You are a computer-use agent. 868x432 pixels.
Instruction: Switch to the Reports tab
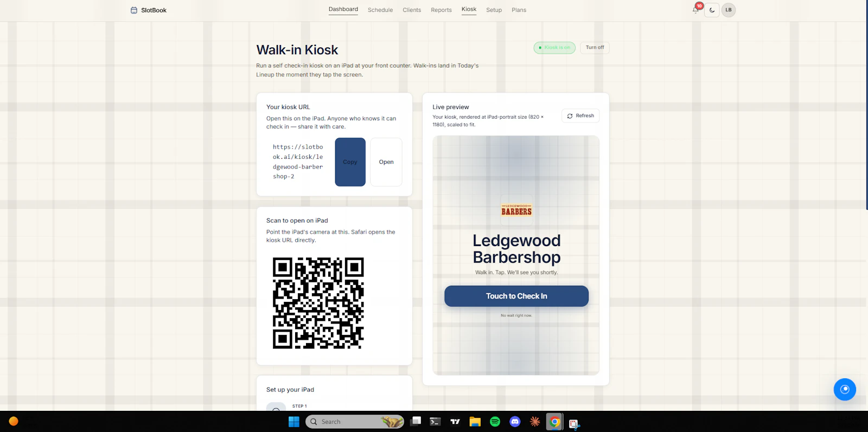441,10
